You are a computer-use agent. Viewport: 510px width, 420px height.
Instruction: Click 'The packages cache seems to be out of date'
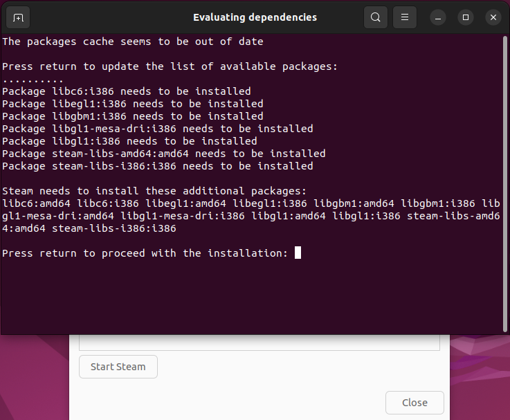133,42
